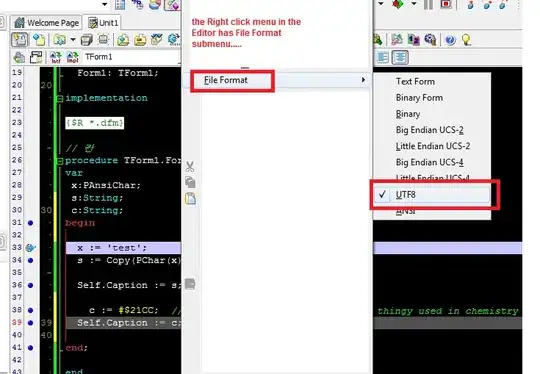The height and width of the screenshot is (374, 540).
Task: Switch to the Welcome Page tab
Action: 47,23
